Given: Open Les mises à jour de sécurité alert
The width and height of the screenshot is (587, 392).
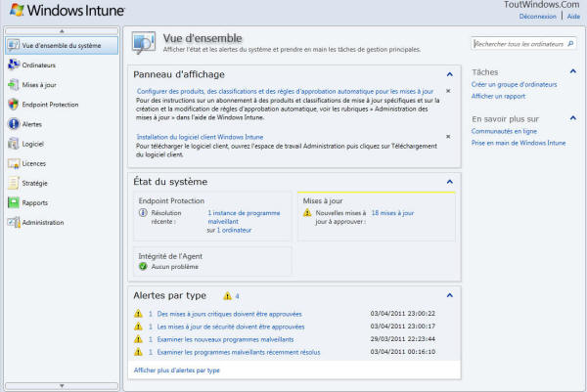Looking at the screenshot, I should 231,327.
